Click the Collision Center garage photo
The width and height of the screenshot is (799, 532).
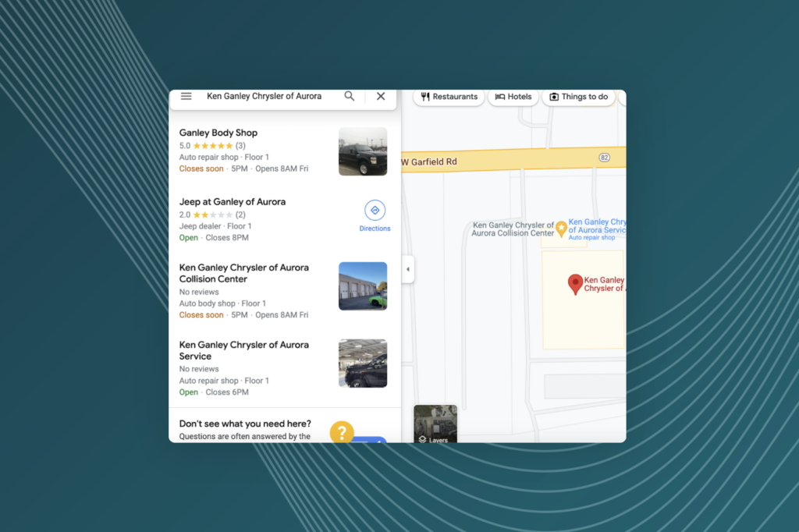[x=363, y=286]
